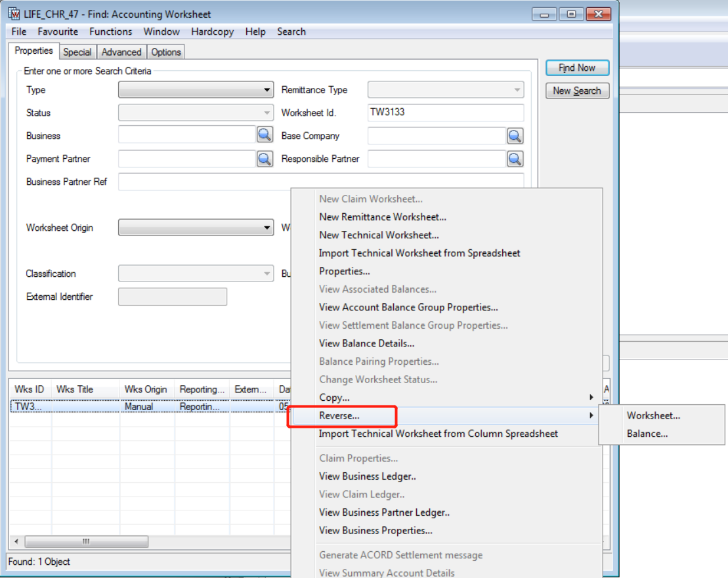Select Worksheet... from the Reverse submenu

pos(653,415)
